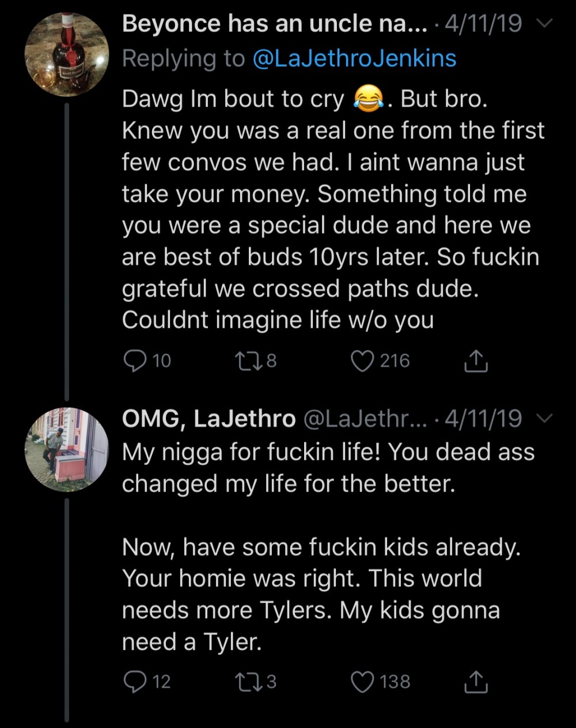Open the first tweet's chevron menu
This screenshot has height=728, width=576.
pyautogui.click(x=545, y=24)
